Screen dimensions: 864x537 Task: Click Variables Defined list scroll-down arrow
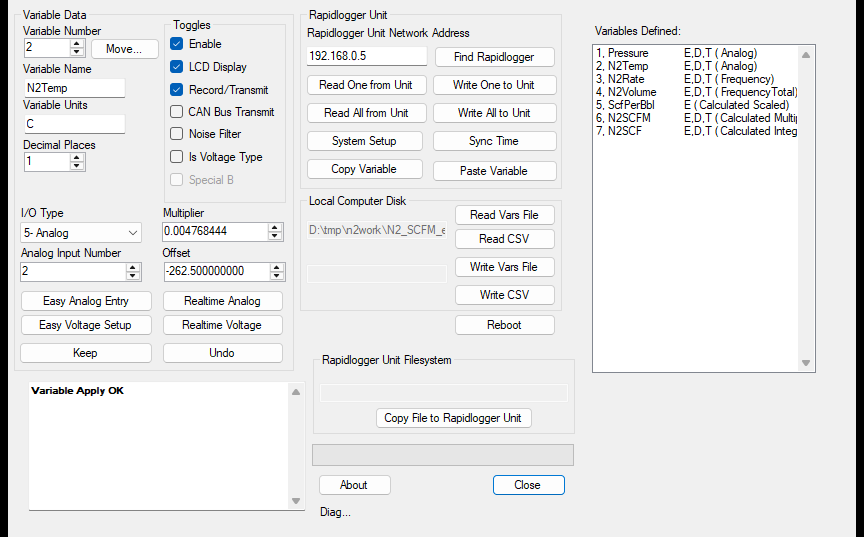pyautogui.click(x=806, y=363)
